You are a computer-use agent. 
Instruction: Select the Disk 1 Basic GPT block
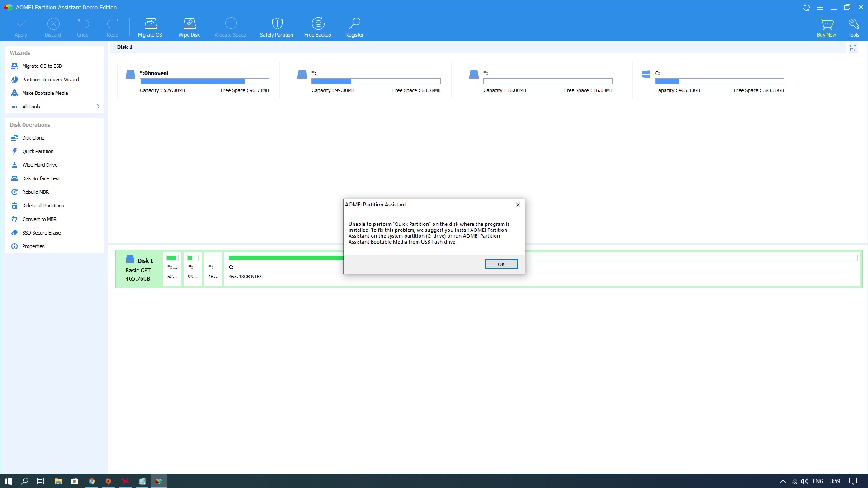(x=139, y=269)
